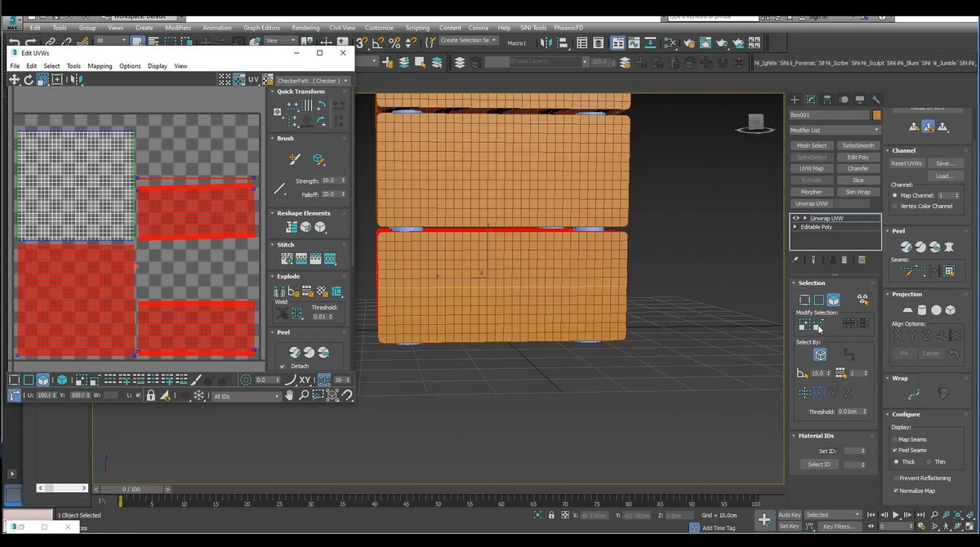Select the Thin radio button
Screen dimensions: 980x547
pyautogui.click(x=929, y=462)
